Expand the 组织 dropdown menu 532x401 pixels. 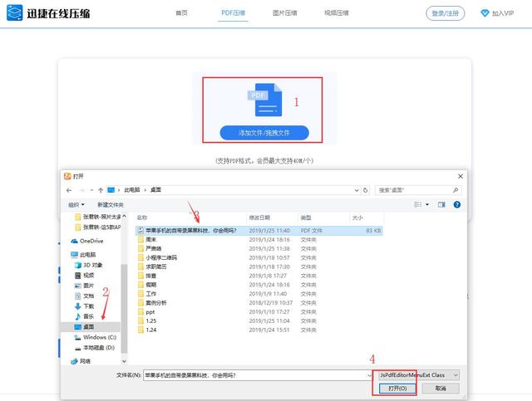tap(76, 204)
